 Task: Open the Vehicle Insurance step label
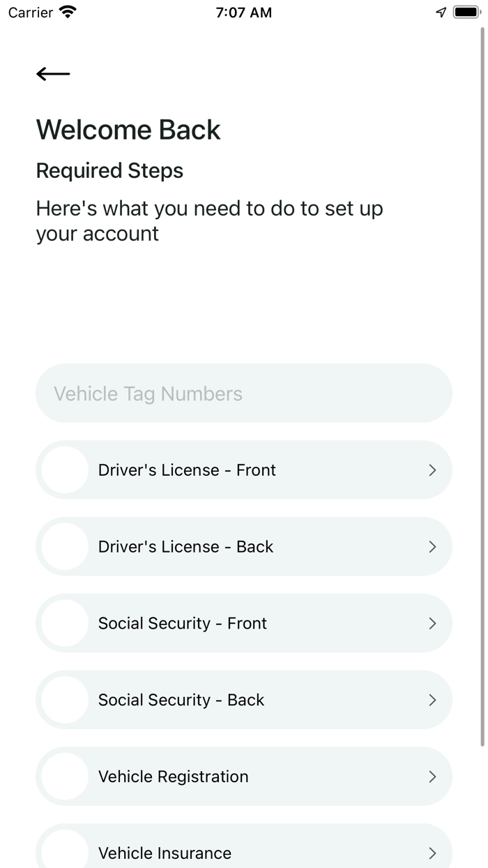[165, 853]
